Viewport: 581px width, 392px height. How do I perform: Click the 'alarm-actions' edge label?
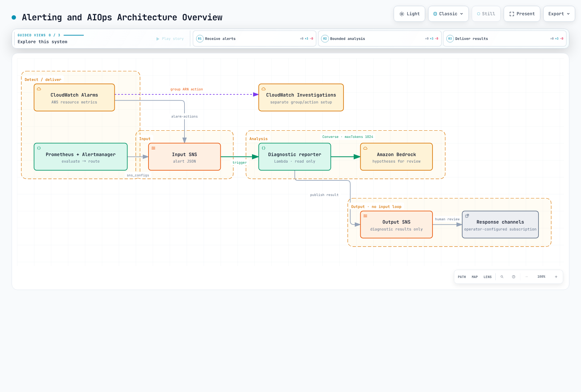184,117
